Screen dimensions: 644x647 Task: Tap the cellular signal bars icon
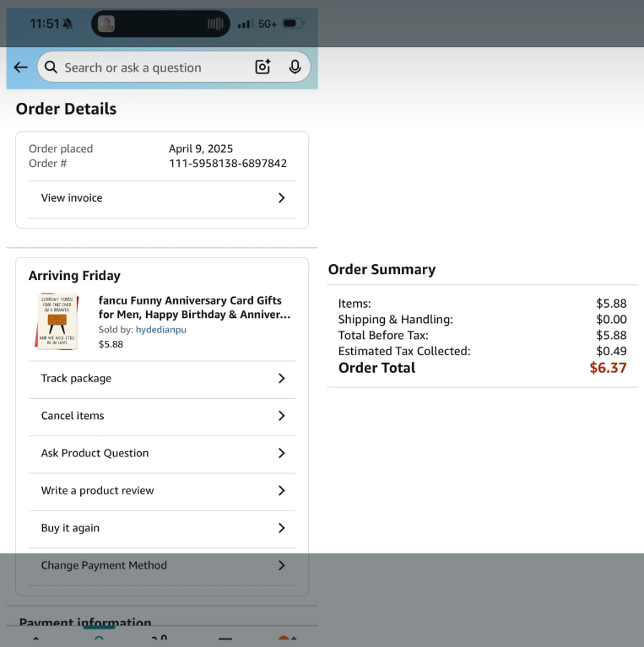click(245, 24)
